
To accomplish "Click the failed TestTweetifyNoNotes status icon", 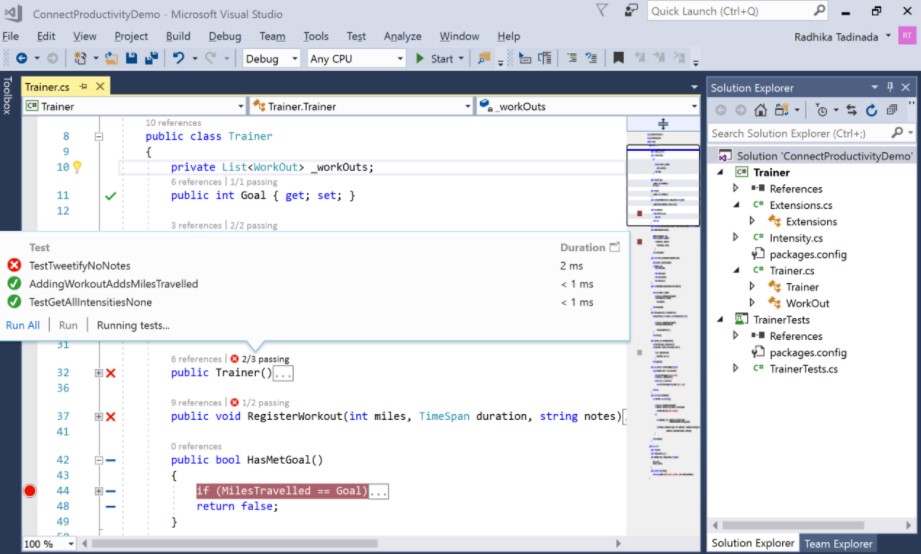I will (14, 266).
